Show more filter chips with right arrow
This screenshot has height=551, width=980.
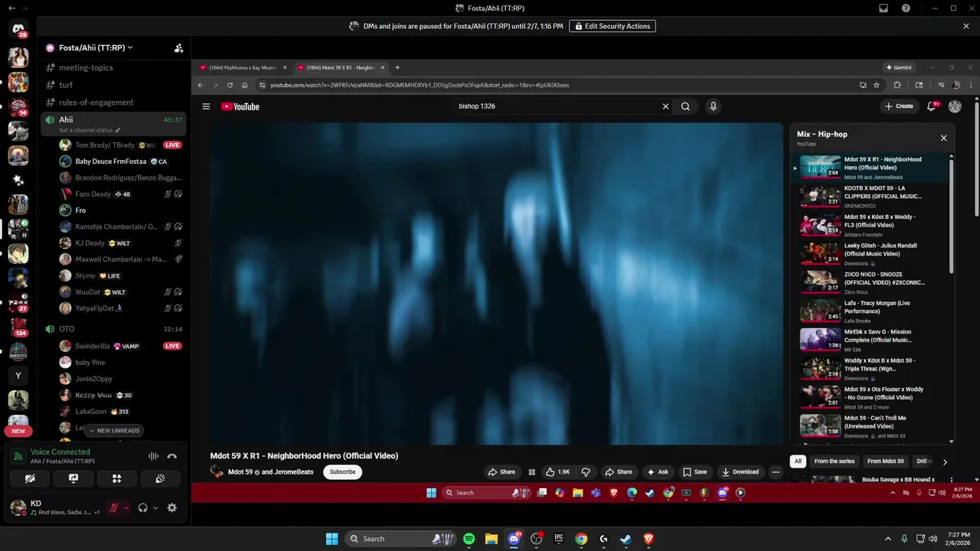pyautogui.click(x=945, y=461)
